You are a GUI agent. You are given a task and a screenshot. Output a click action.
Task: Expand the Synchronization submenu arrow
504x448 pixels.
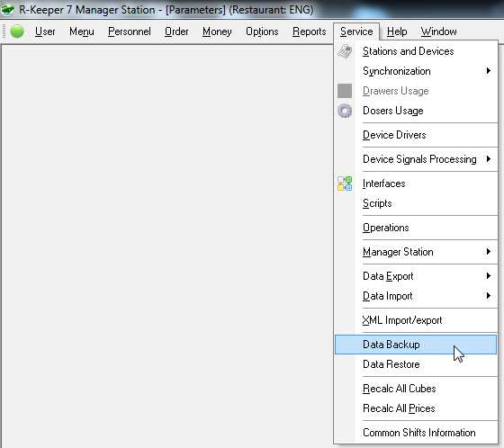click(x=488, y=71)
